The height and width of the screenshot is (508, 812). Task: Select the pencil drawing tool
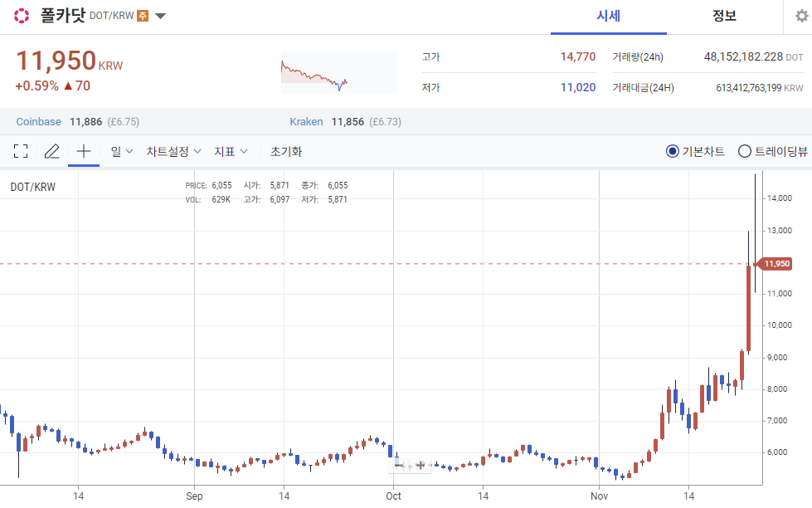[x=51, y=151]
